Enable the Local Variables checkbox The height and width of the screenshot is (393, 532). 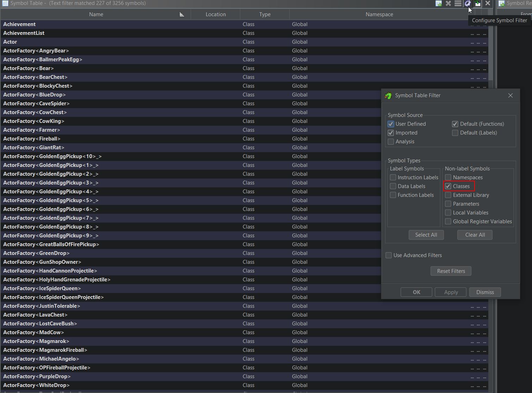pos(448,213)
